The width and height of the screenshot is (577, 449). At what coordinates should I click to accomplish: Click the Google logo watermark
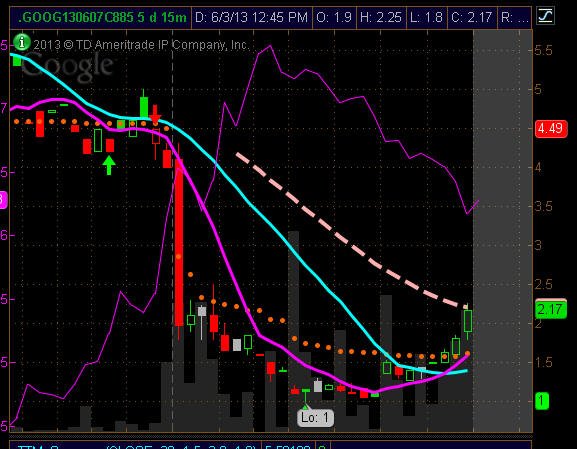[x=68, y=66]
